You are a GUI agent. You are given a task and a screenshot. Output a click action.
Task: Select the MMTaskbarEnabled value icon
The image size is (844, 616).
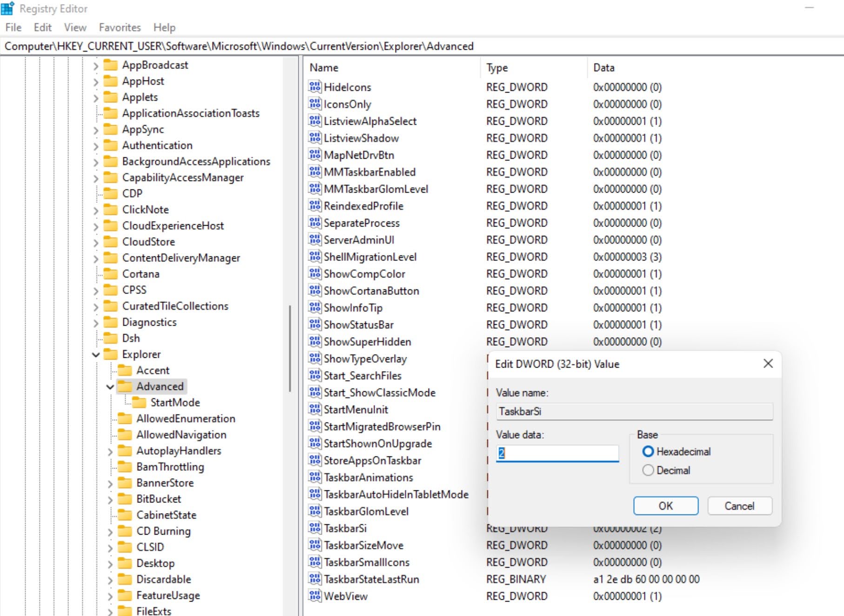(315, 172)
